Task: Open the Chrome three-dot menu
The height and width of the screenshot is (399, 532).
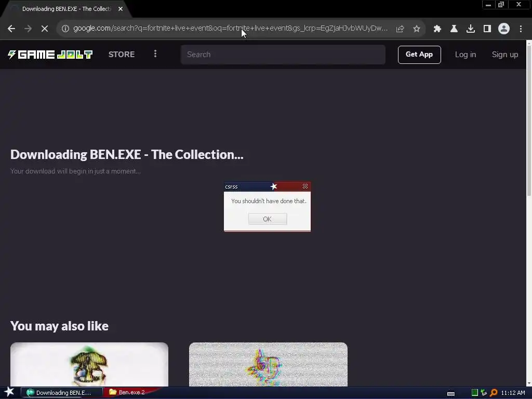Action: click(521, 29)
